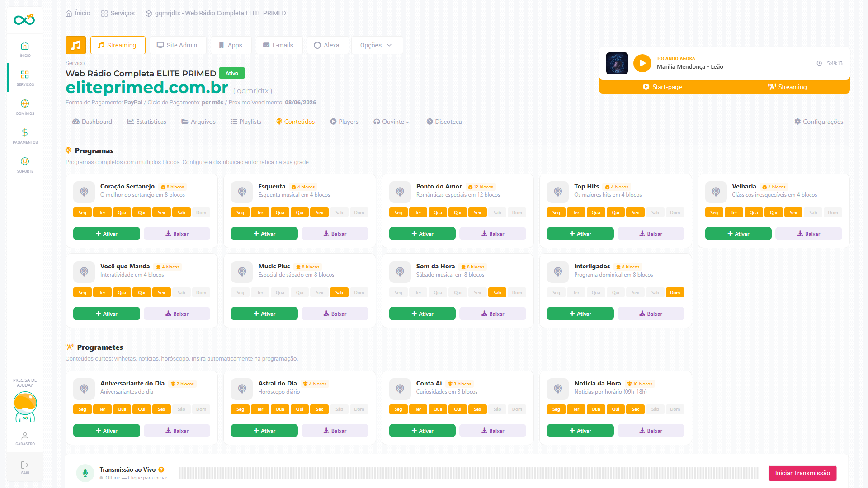This screenshot has width=868, height=488.
Task: Click the Top Hits program icon
Action: tap(558, 192)
